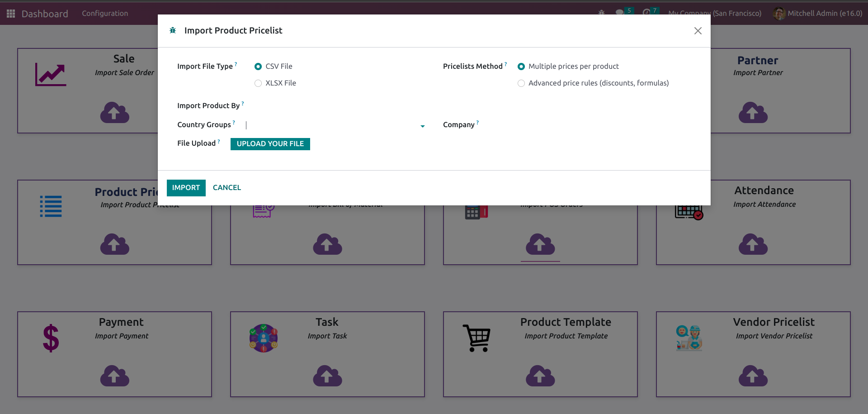
Task: Open the Dashboard menu item
Action: tap(45, 14)
